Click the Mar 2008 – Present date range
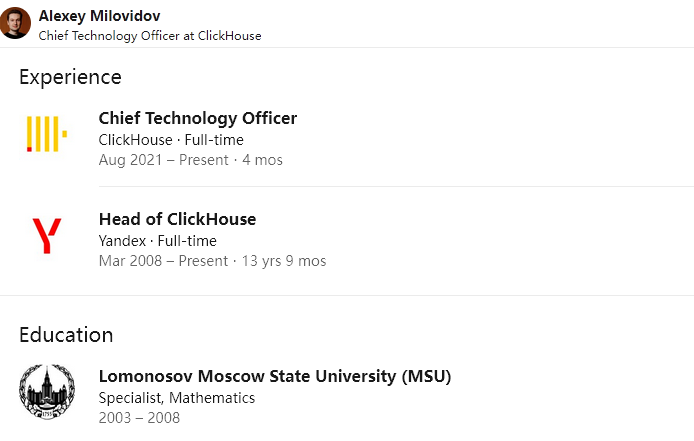The width and height of the screenshot is (694, 441). point(163,261)
